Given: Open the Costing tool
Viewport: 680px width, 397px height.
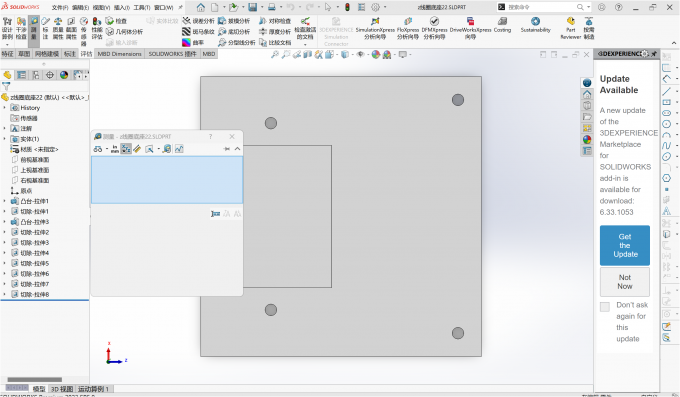Looking at the screenshot, I should (502, 25).
